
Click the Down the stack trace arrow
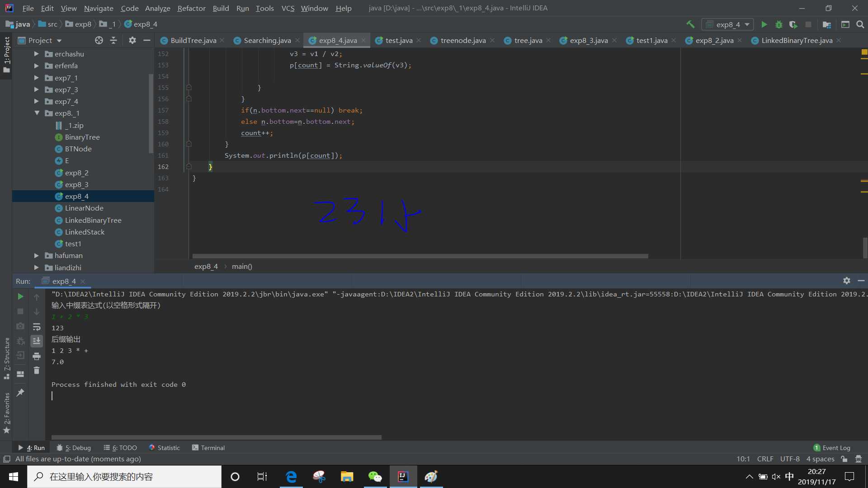coord(37,311)
